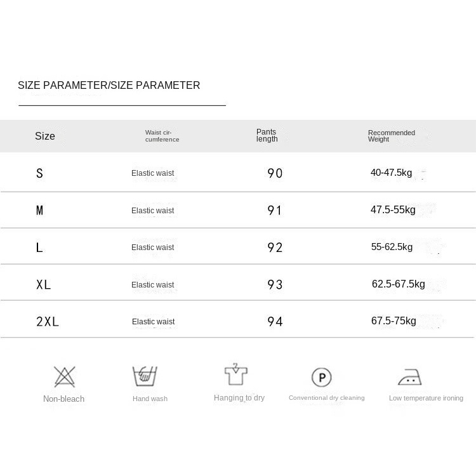Click the Conventional dry cleaning label
The image size is (476, 476).
click(326, 398)
